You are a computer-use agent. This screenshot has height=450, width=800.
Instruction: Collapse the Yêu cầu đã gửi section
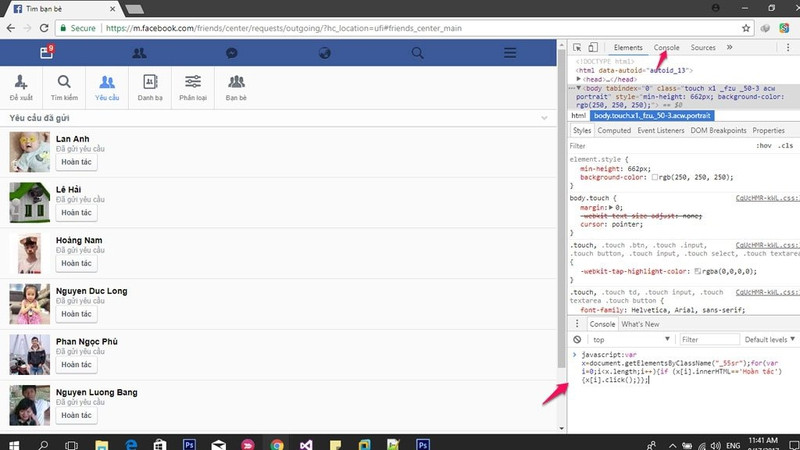(544, 118)
